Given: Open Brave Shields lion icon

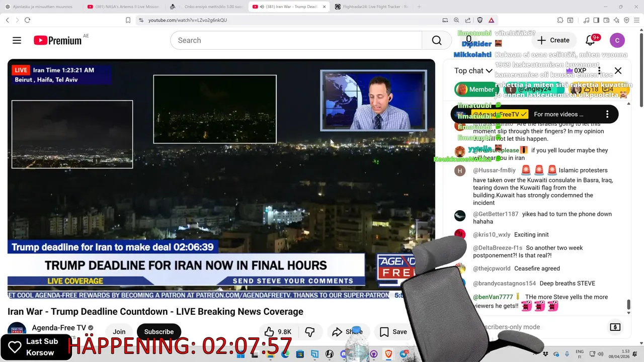Looking at the screenshot, I should [480, 20].
